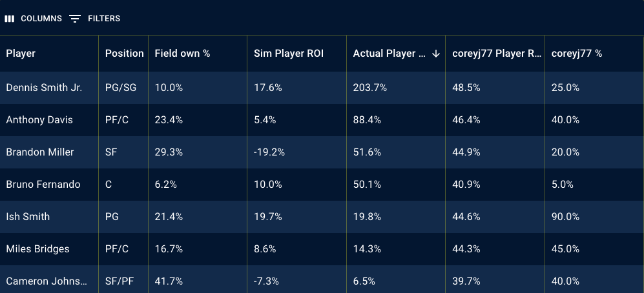The image size is (644, 293).
Task: Sort by Sim Player ROI header
Action: tap(289, 54)
